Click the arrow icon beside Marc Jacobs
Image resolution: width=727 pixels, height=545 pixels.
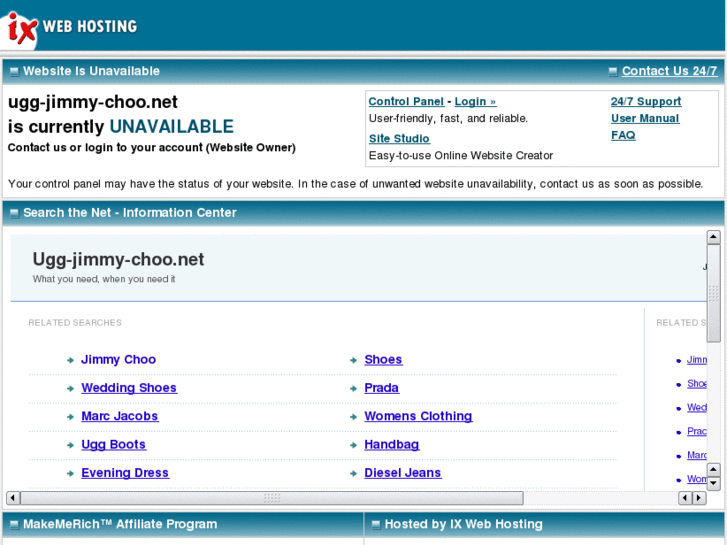70,417
